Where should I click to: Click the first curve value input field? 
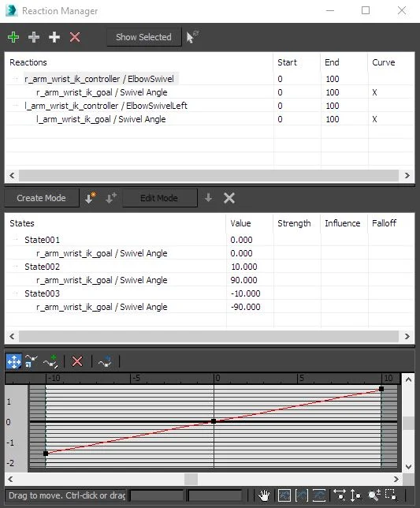tap(157, 495)
